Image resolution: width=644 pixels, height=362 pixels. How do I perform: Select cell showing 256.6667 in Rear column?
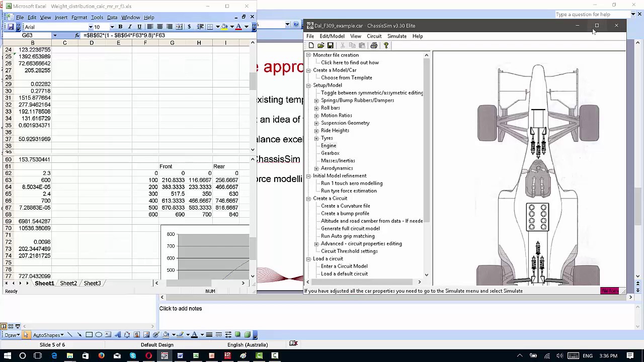pyautogui.click(x=226, y=180)
